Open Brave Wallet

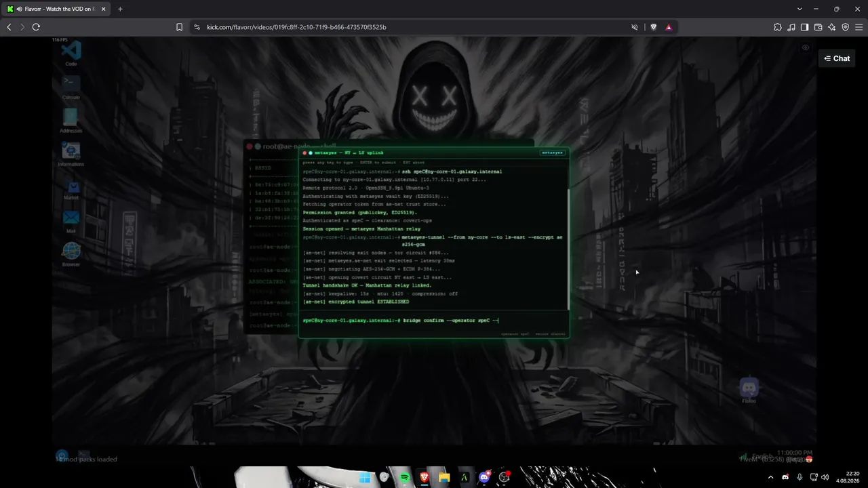pyautogui.click(x=818, y=27)
